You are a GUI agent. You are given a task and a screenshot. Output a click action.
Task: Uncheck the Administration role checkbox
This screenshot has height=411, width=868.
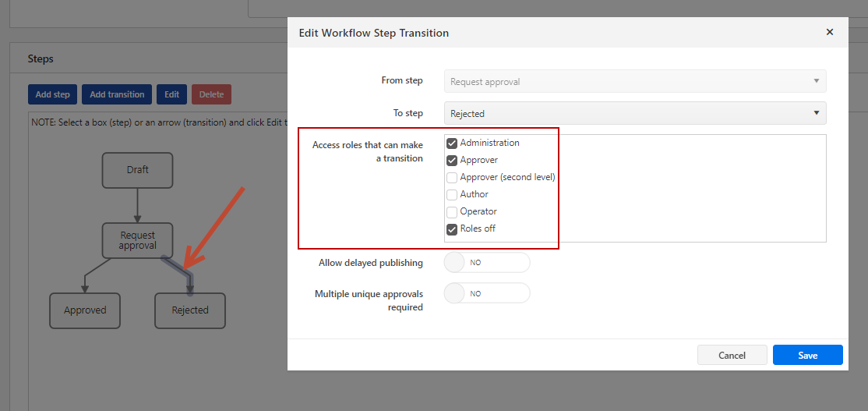[452, 143]
